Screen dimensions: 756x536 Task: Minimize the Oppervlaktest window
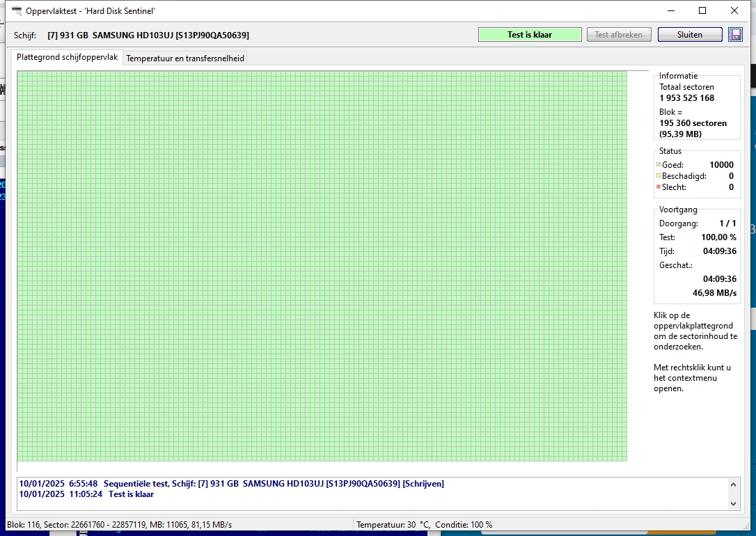pos(671,10)
